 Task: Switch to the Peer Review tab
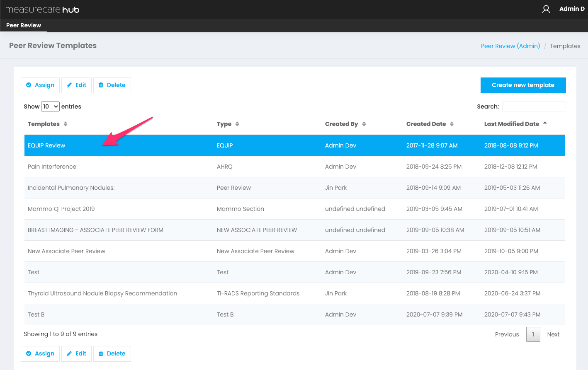coord(24,25)
